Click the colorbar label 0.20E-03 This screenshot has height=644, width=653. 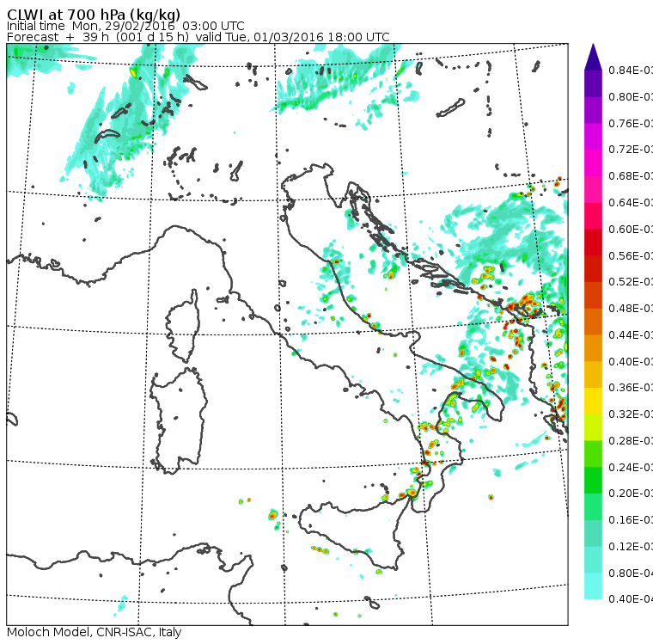pyautogui.click(x=631, y=494)
